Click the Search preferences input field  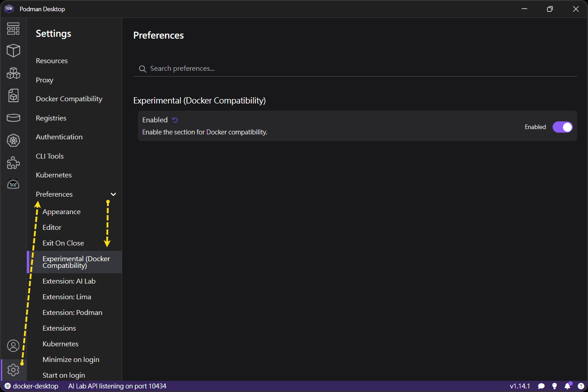pyautogui.click(x=355, y=69)
